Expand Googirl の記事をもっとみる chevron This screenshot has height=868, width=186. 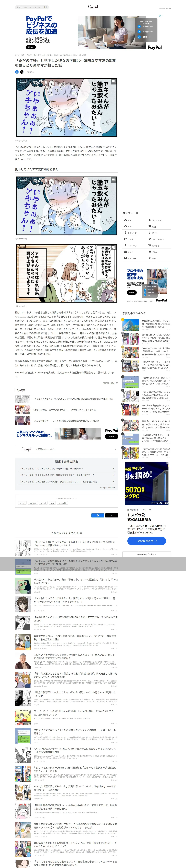coord(115,449)
